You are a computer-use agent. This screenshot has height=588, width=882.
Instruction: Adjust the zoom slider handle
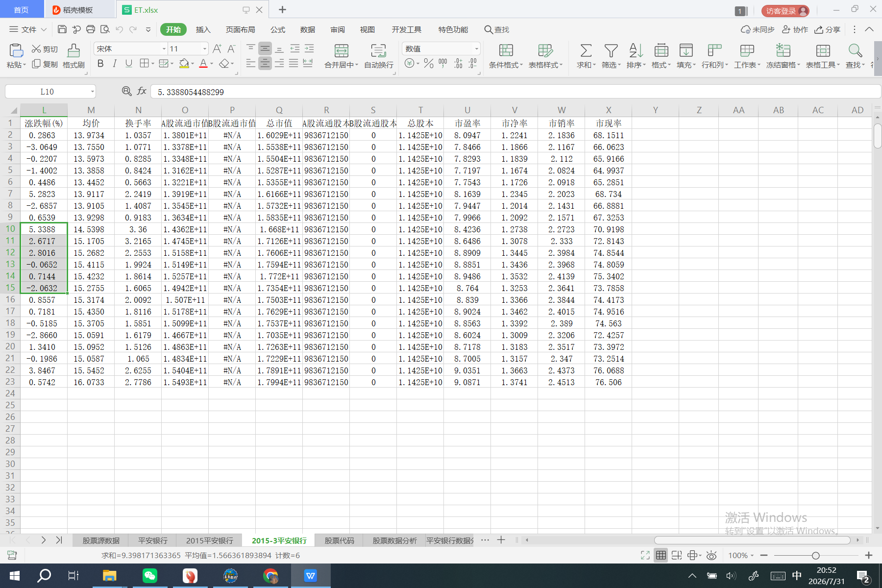[x=815, y=555]
